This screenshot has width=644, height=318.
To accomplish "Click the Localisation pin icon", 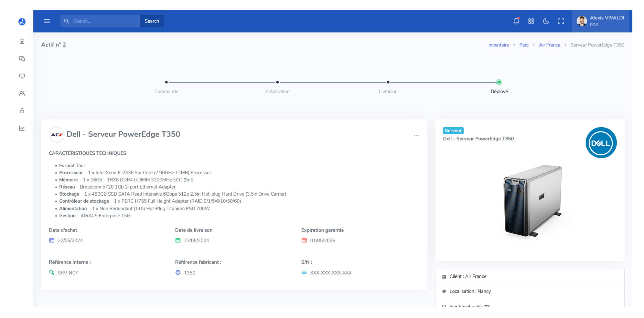I will (x=444, y=292).
